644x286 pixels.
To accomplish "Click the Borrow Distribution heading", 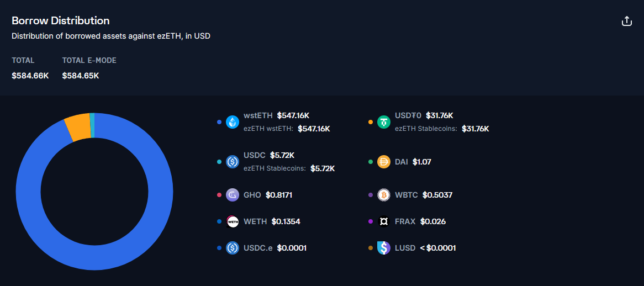I will pyautogui.click(x=61, y=21).
